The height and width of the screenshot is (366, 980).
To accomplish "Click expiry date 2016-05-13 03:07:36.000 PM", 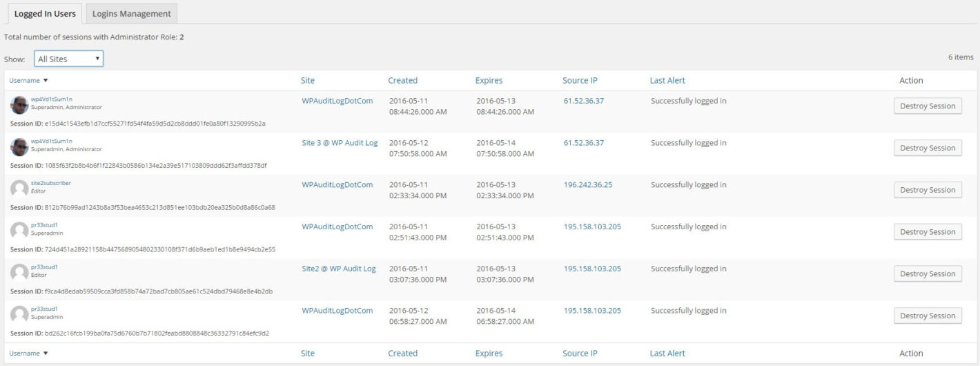I will coord(506,274).
